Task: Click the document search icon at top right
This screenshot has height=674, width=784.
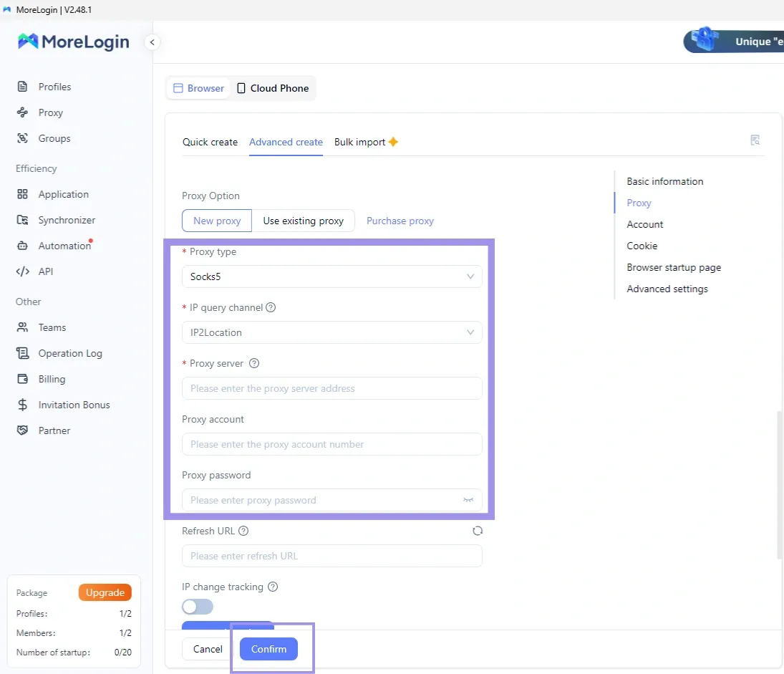Action: click(755, 140)
